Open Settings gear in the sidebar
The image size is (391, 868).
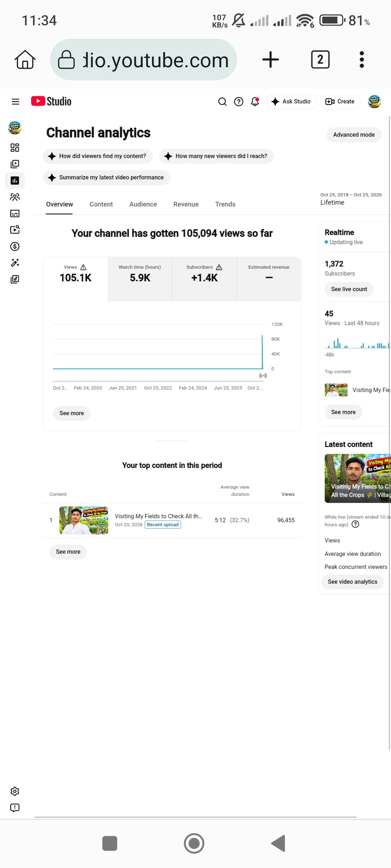click(15, 791)
